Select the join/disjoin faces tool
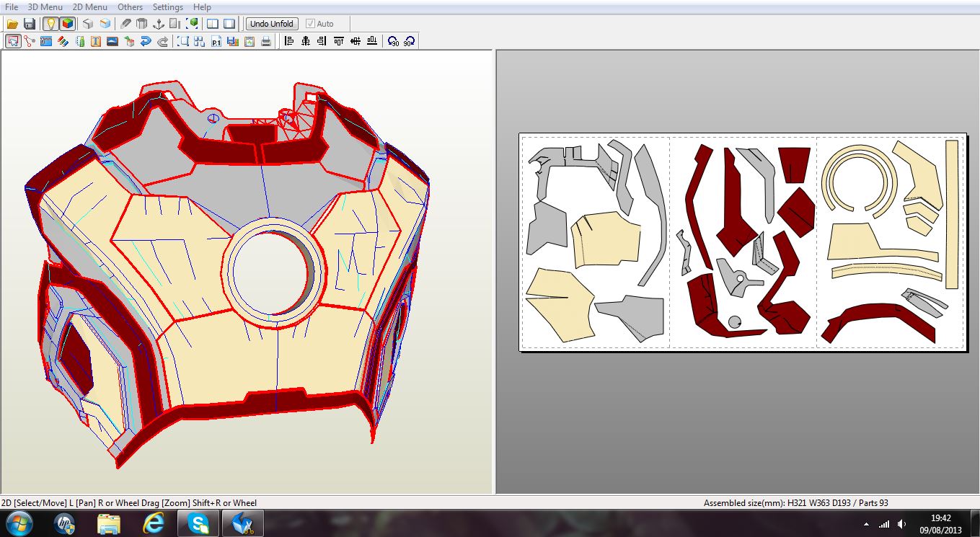 pyautogui.click(x=30, y=41)
